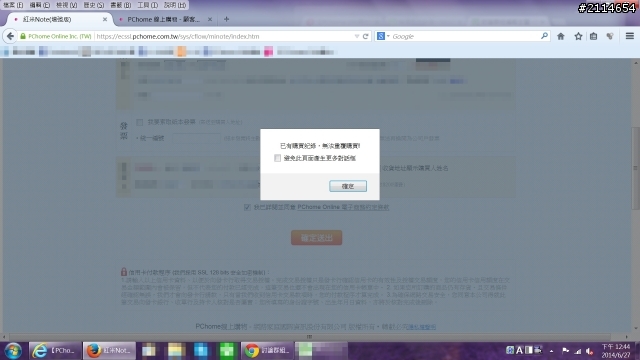Click the Action Center flag tray icon
640x360 pixels.
tap(565, 351)
